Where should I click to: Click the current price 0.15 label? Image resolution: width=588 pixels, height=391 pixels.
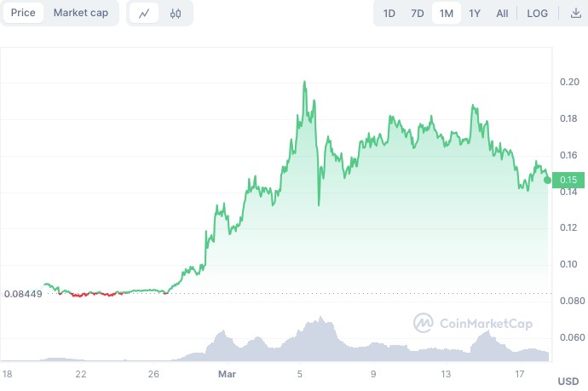(x=568, y=180)
